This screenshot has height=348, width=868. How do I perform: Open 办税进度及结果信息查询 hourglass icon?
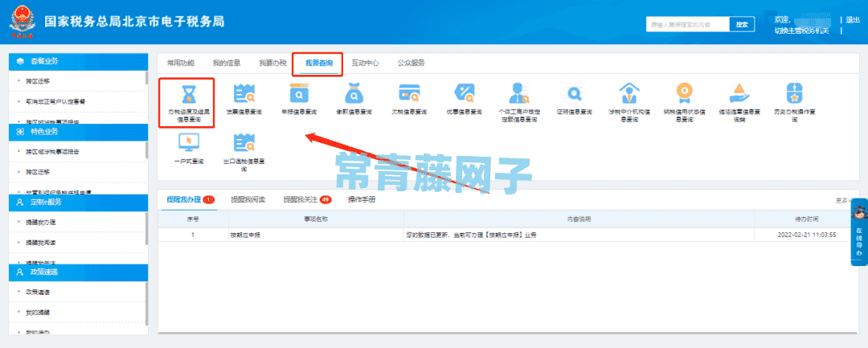click(x=187, y=93)
